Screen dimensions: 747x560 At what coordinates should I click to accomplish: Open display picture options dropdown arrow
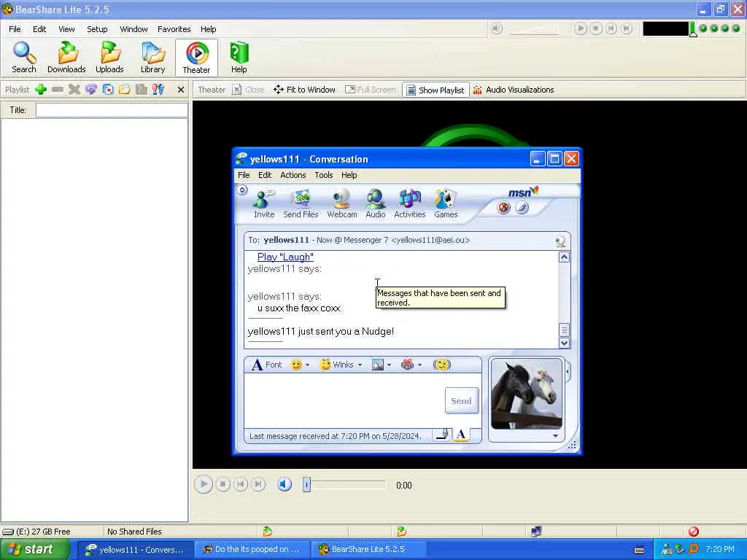pyautogui.click(x=555, y=436)
